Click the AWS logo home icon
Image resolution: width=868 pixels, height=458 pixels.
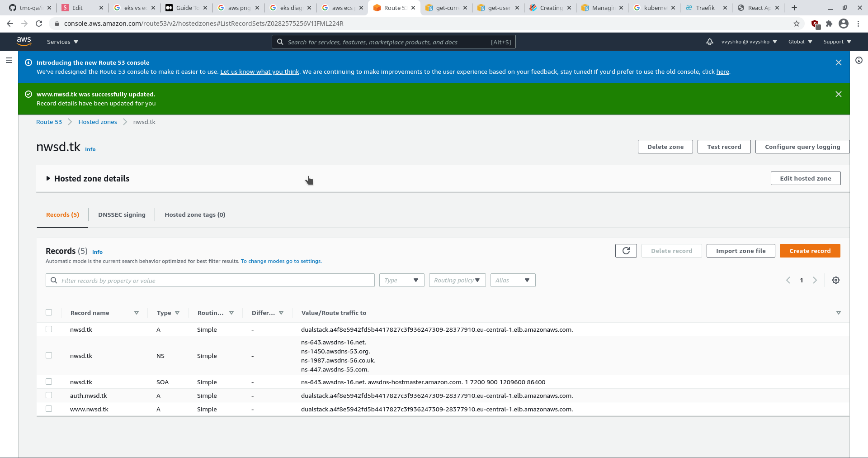24,41
